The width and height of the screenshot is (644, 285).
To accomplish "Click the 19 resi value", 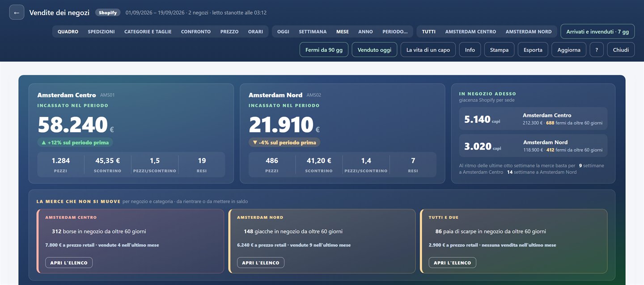I will pos(202,160).
